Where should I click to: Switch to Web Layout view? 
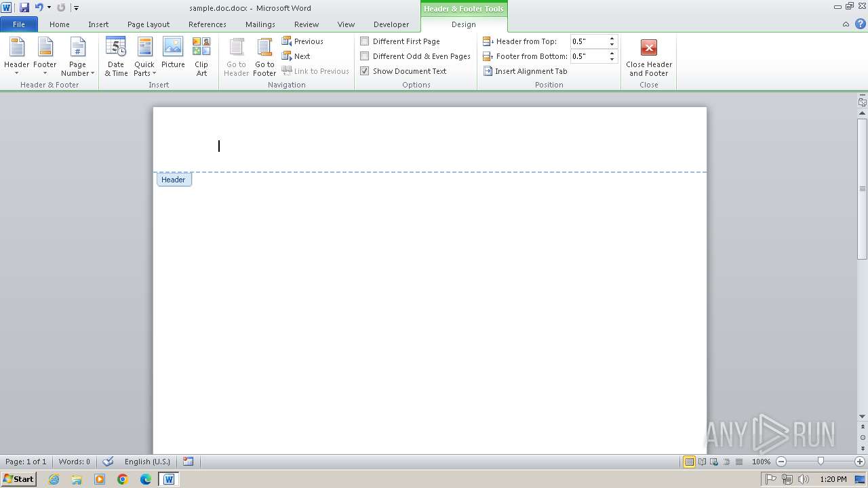[x=713, y=462]
